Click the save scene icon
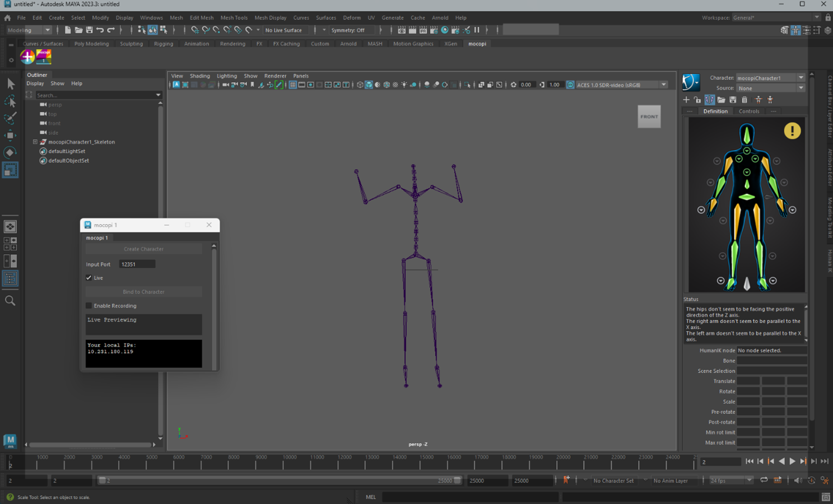This screenshot has width=833, height=504. [x=89, y=30]
